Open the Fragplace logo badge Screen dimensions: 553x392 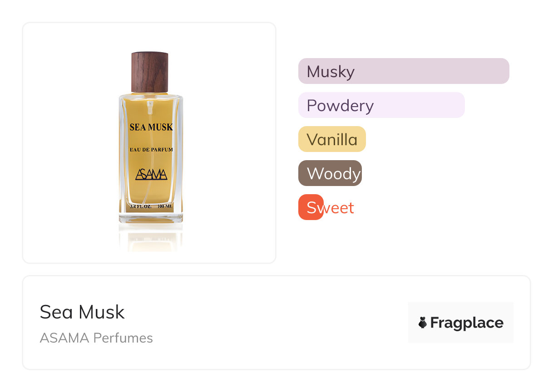[460, 323]
